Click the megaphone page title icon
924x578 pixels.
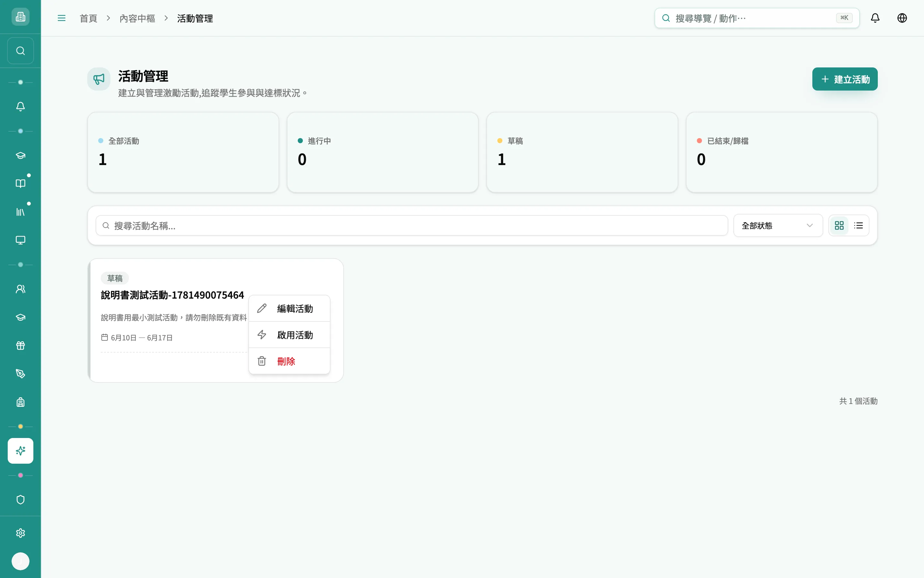(99, 79)
